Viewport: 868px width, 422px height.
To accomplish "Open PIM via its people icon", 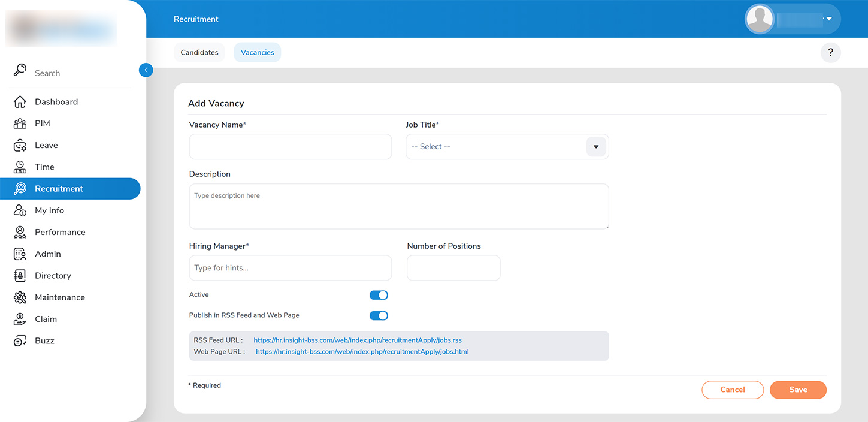I will click(x=20, y=123).
